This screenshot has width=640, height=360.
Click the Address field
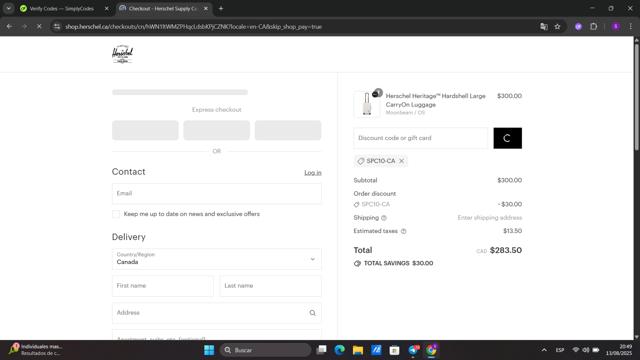click(217, 313)
